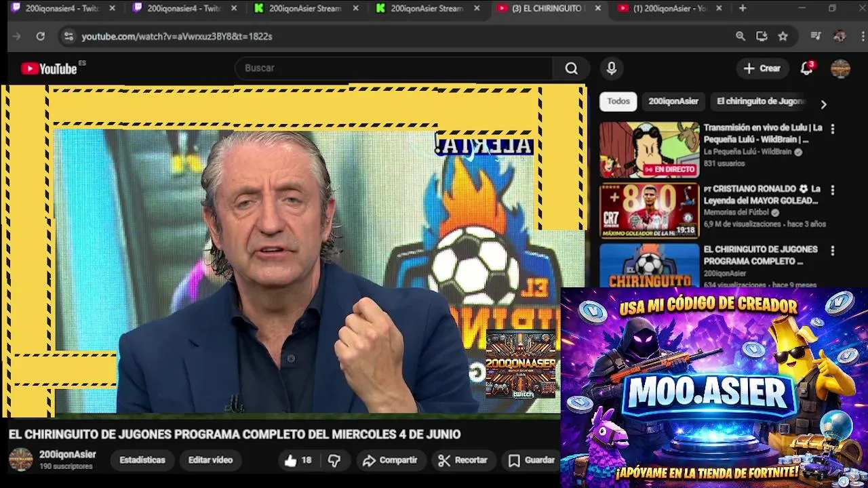Screen dimensions: 868x488
Task: Click the Editar vídeo button
Action: (210, 460)
